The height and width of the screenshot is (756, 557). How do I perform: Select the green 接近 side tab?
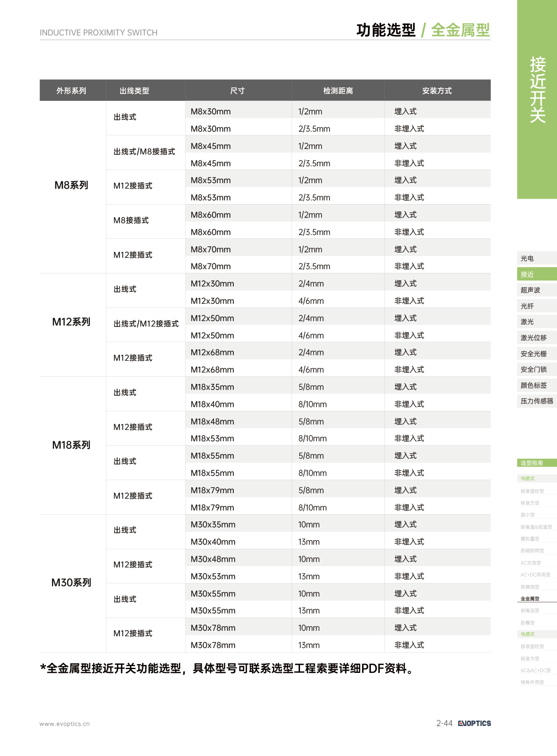(537, 274)
